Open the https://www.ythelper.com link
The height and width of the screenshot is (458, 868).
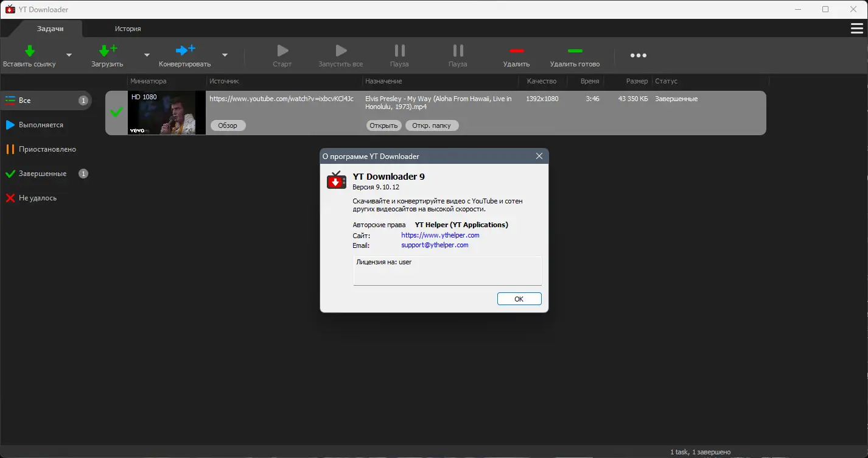pos(440,235)
